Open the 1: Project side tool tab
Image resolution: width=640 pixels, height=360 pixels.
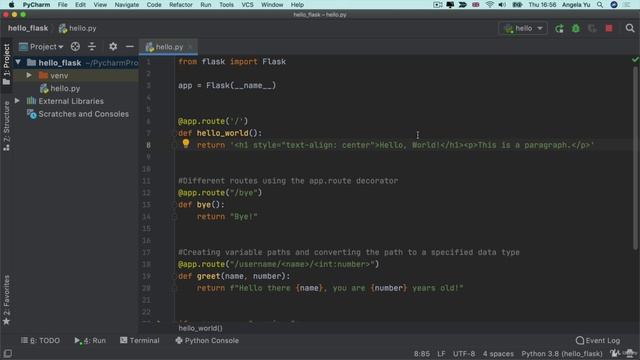coord(6,64)
